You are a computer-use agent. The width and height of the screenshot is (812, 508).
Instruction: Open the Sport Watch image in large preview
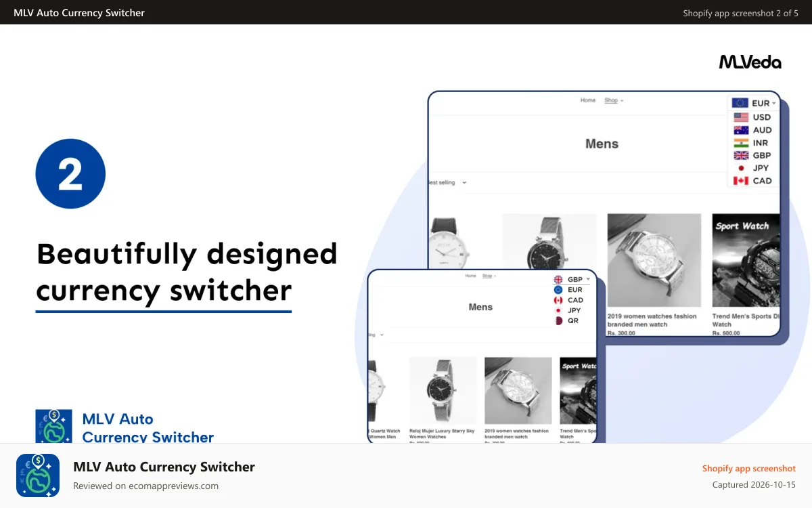746,261
